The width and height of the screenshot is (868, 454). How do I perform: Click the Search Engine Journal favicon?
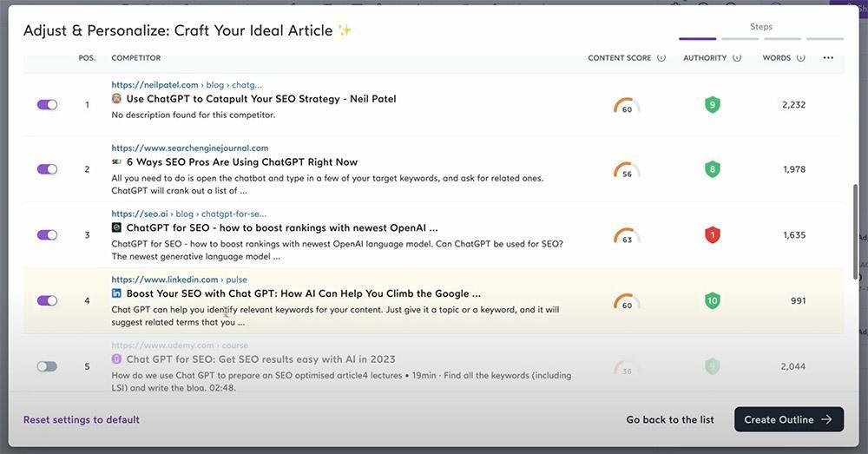(116, 161)
